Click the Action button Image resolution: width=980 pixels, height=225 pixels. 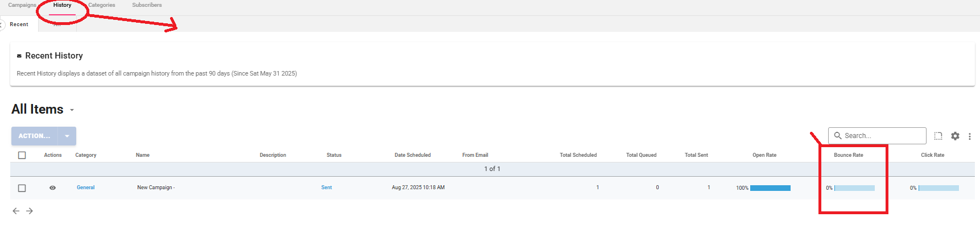(x=34, y=136)
